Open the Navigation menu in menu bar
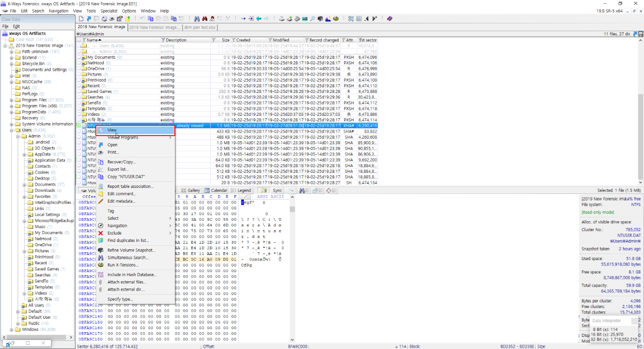 pos(59,11)
